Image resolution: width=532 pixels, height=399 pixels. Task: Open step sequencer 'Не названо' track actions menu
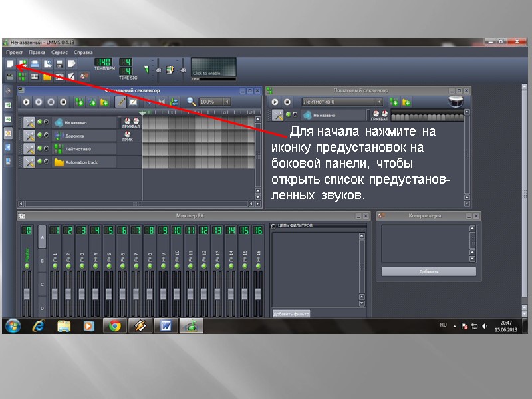click(x=277, y=115)
